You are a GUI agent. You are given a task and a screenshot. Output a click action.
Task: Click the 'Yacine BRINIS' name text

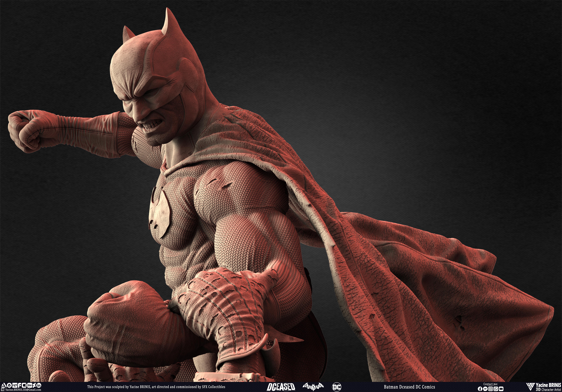pyautogui.click(x=548, y=385)
